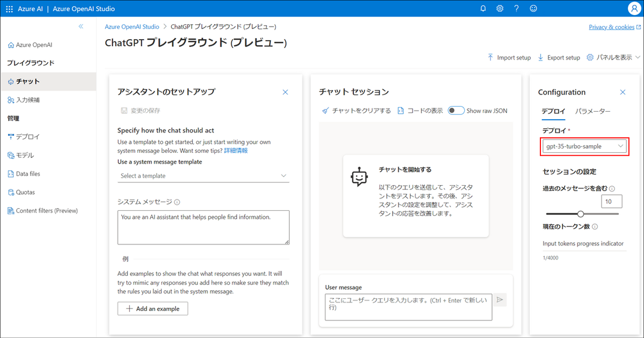Open notifications bell icon
Screen dimensions: 644x338
click(483, 9)
